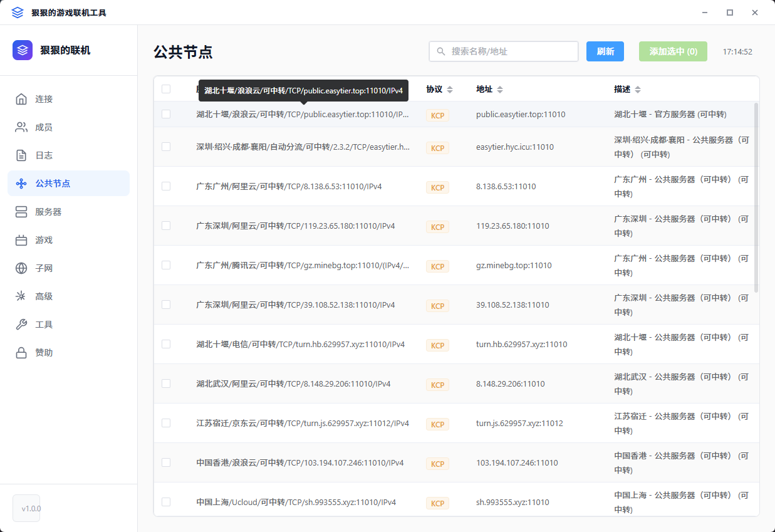Click the home icon for 连接

point(21,99)
